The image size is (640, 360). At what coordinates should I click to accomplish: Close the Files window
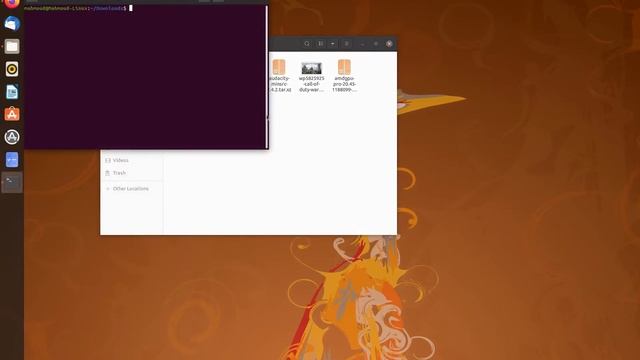389,44
